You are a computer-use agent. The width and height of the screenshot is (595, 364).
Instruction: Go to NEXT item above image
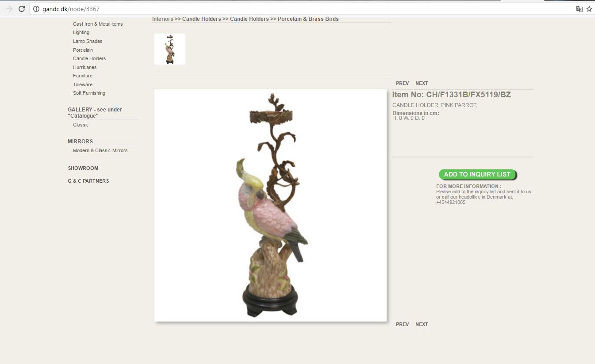422,83
